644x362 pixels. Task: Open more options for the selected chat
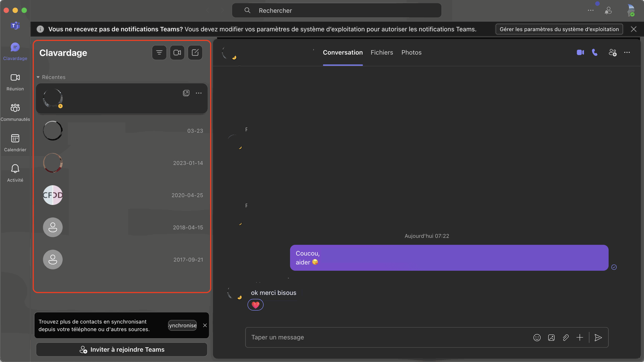(x=199, y=93)
